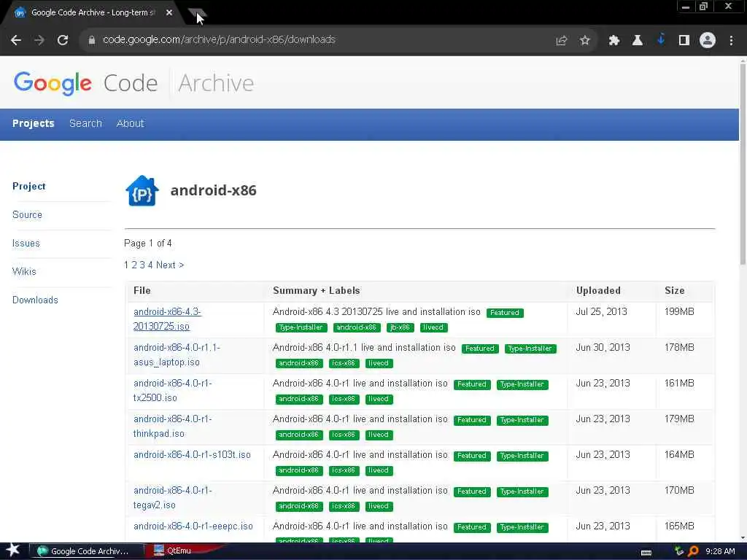Download android-x86-4.3-20130725.iso
Image resolution: width=747 pixels, height=560 pixels.
click(x=167, y=319)
